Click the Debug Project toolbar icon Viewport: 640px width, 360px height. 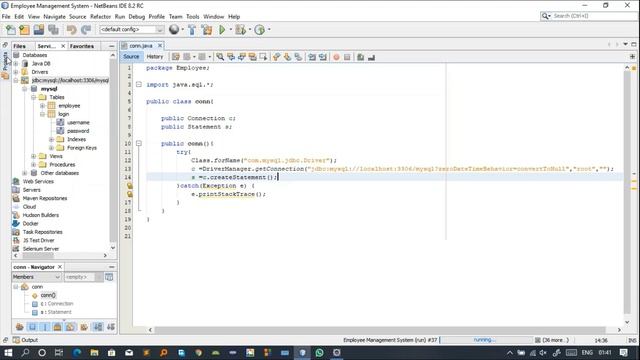tap(240, 30)
